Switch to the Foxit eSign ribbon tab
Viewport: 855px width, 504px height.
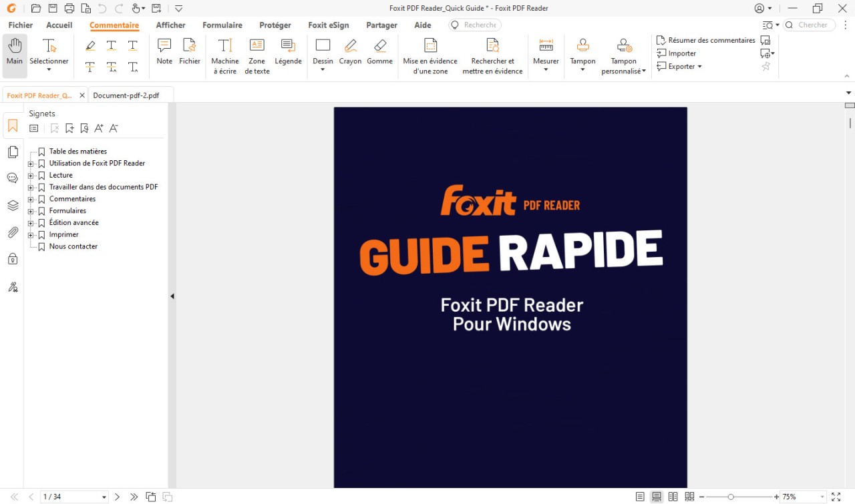[329, 25]
